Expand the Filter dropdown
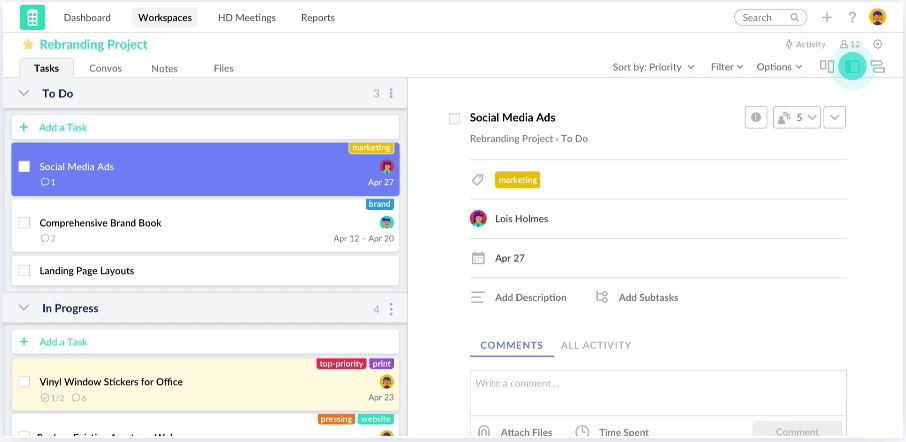 point(727,67)
